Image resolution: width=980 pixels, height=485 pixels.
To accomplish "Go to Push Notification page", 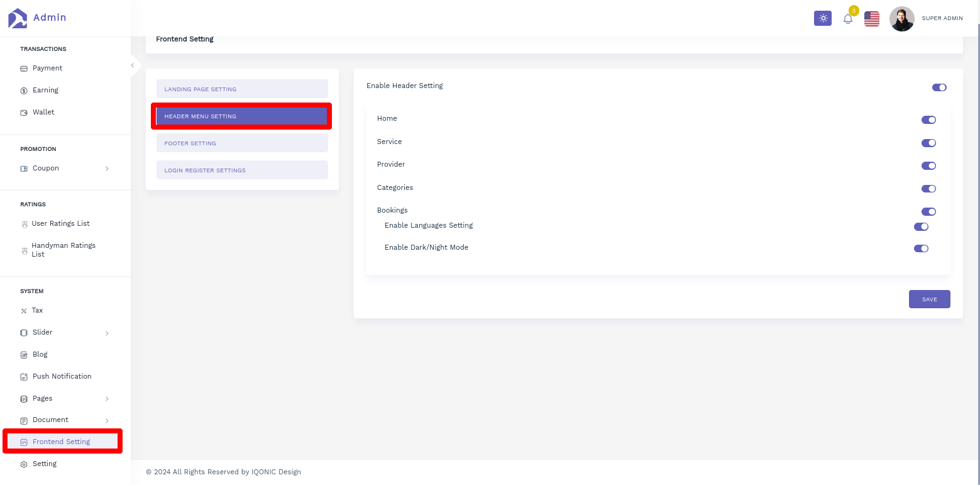I will point(62,376).
